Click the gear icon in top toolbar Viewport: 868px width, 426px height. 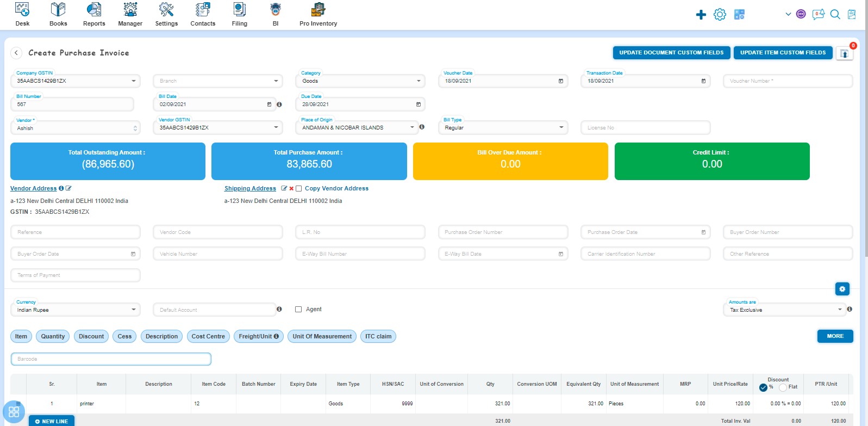[720, 15]
